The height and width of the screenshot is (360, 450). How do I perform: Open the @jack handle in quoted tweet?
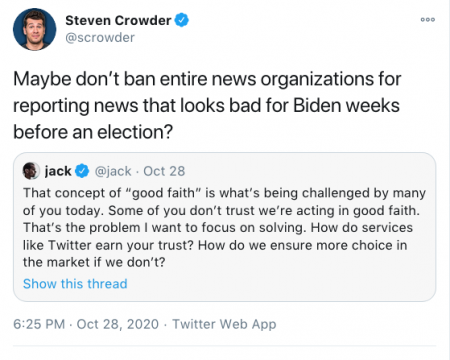(x=113, y=171)
